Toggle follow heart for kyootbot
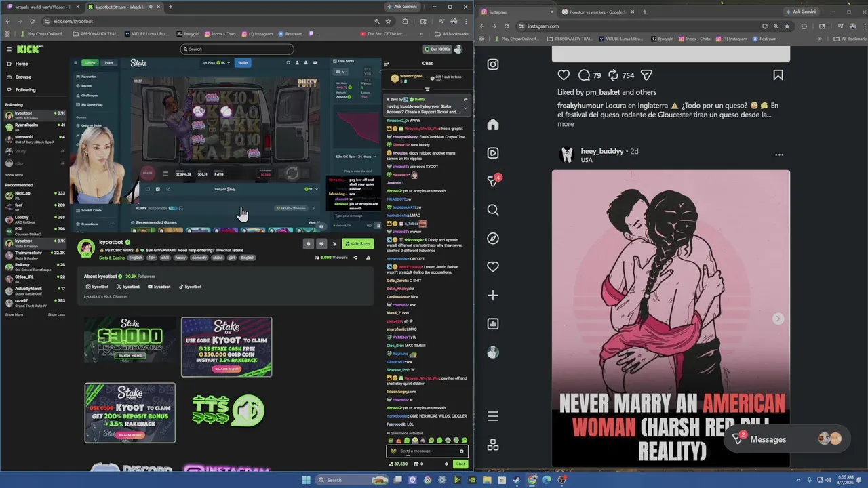This screenshot has width=868, height=488. (321, 244)
